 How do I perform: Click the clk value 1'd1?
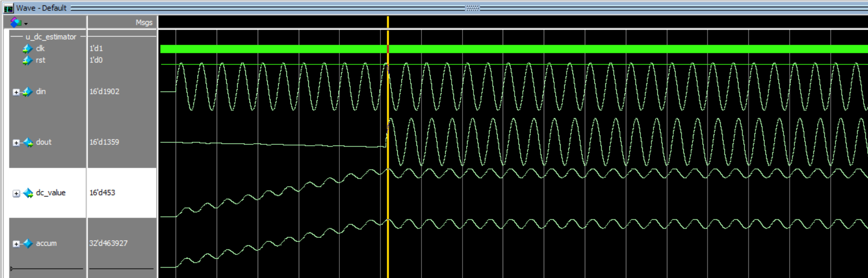click(x=96, y=48)
